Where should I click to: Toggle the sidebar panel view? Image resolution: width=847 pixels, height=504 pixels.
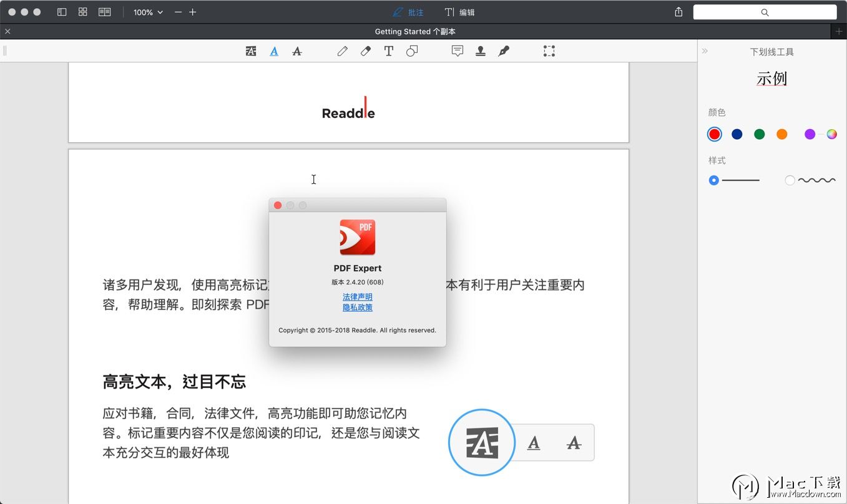click(x=62, y=12)
